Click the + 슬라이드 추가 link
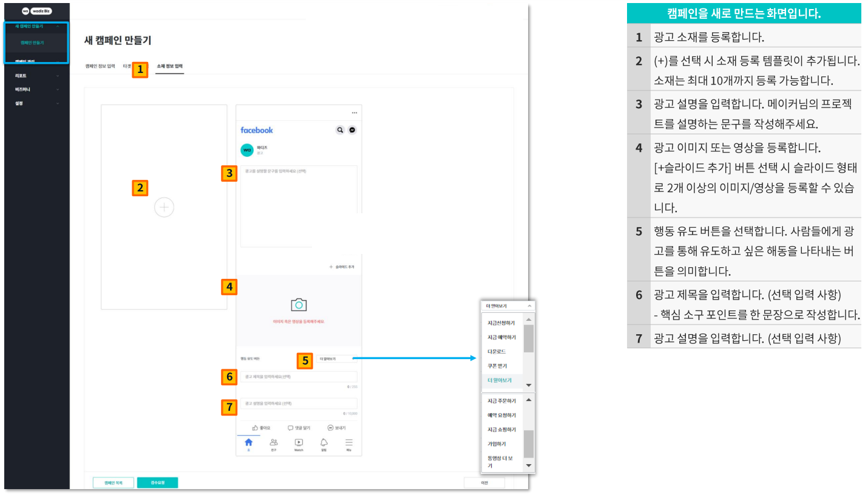868x497 pixels. click(x=342, y=267)
